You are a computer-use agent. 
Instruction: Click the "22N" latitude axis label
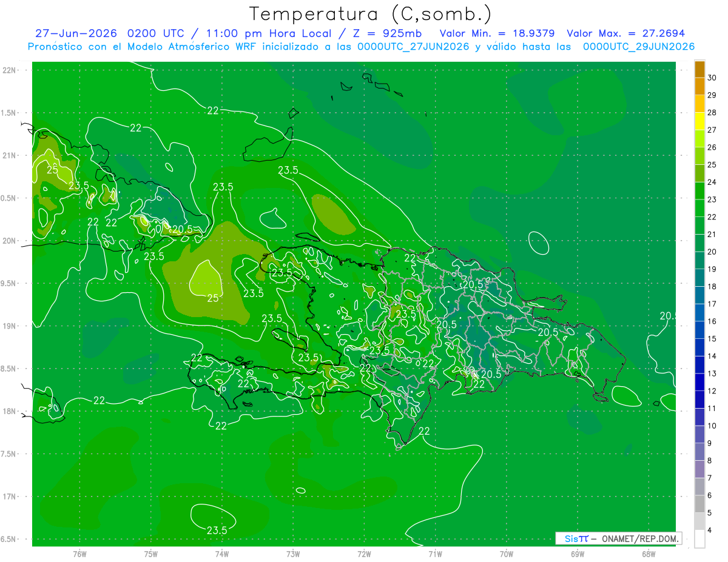10,70
